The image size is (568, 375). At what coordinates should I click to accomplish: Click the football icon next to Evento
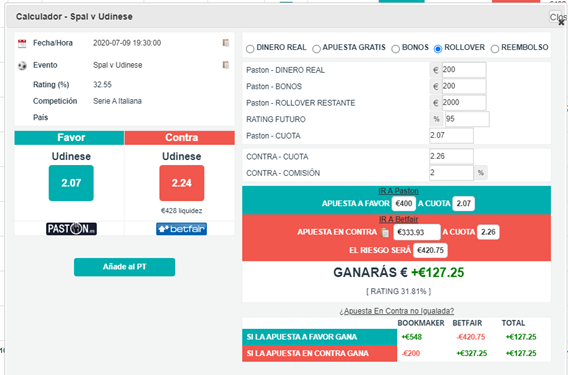pyautogui.click(x=22, y=66)
